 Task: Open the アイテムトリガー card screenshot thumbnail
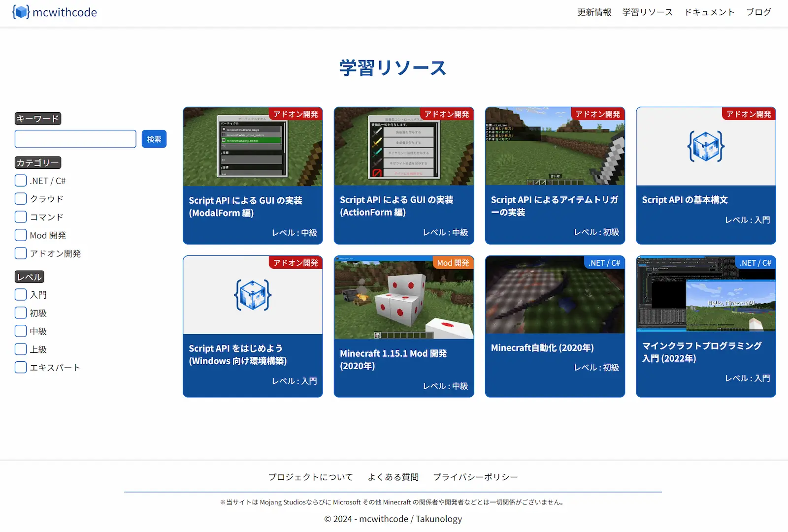click(555, 146)
